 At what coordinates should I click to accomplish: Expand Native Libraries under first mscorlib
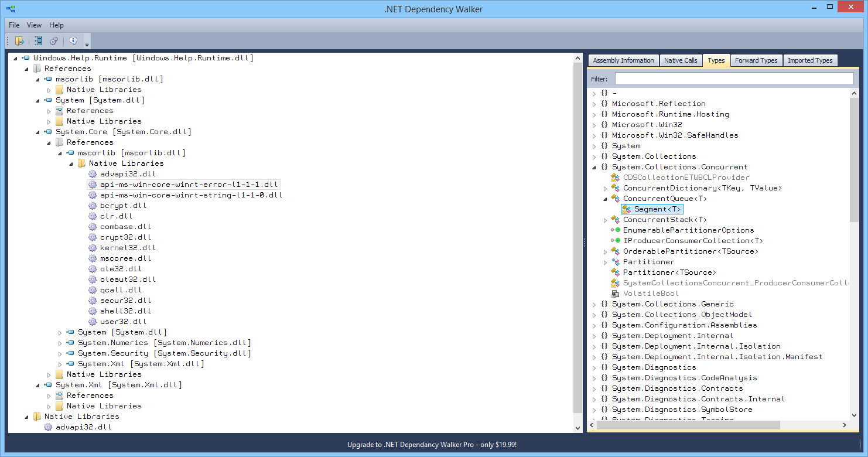tap(49, 90)
